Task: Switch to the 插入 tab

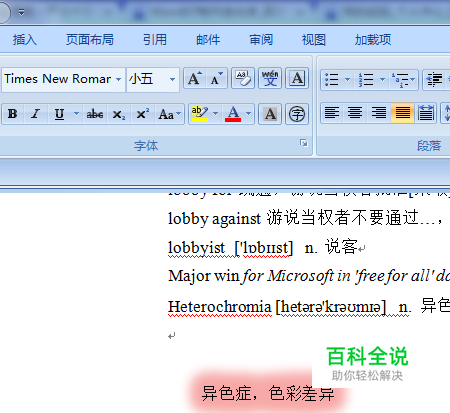Action: pyautogui.click(x=25, y=40)
